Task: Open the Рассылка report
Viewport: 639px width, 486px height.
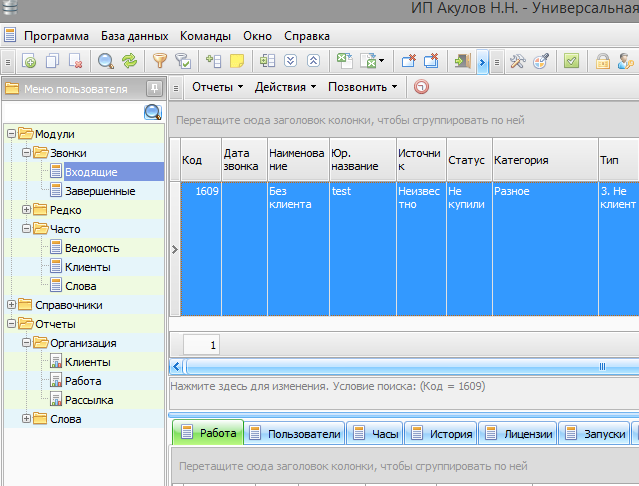Action: point(89,400)
